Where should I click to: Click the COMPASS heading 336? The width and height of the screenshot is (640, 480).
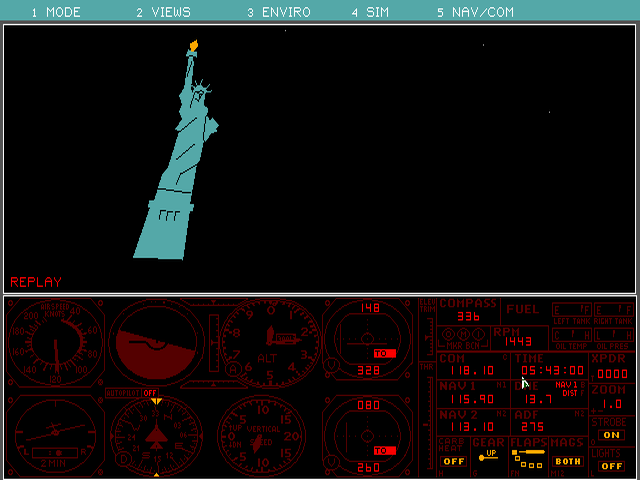(x=468, y=316)
